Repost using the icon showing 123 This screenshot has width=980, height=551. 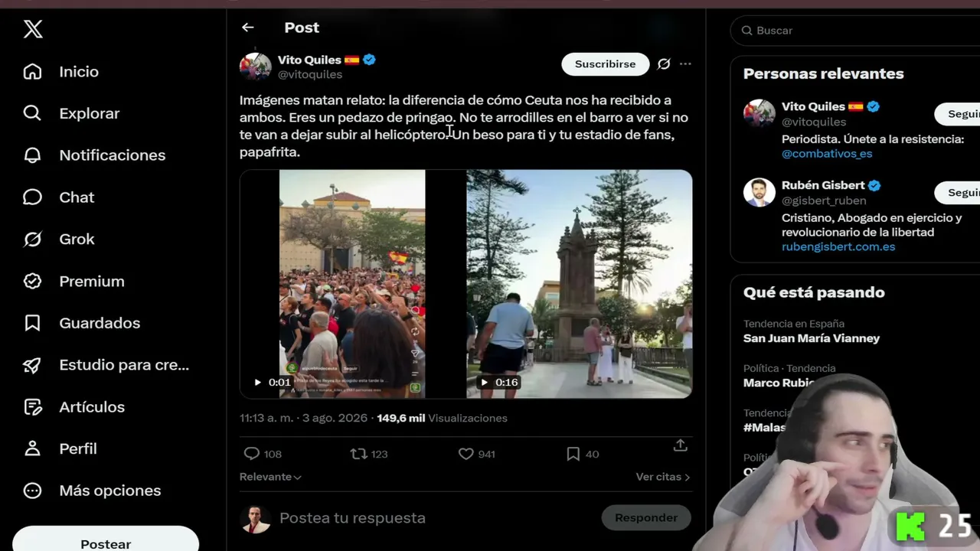[x=358, y=454]
